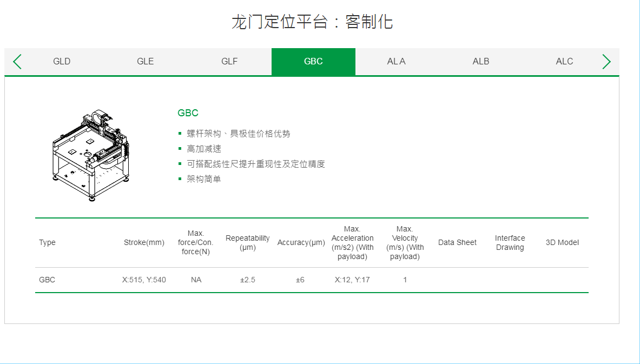Click the Data Sheet column header

[457, 242]
